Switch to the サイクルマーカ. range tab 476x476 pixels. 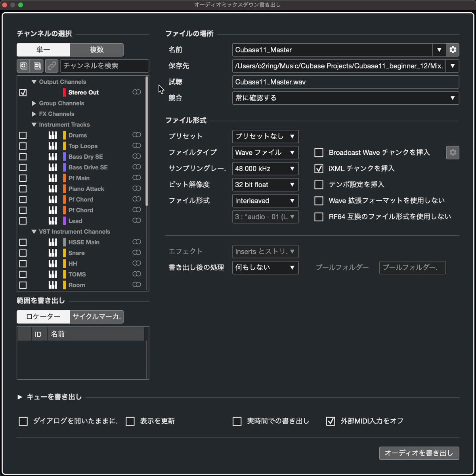[x=97, y=317]
